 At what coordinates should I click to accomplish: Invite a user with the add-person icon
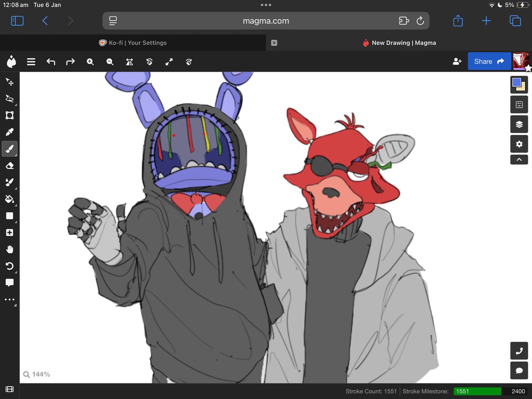point(457,62)
